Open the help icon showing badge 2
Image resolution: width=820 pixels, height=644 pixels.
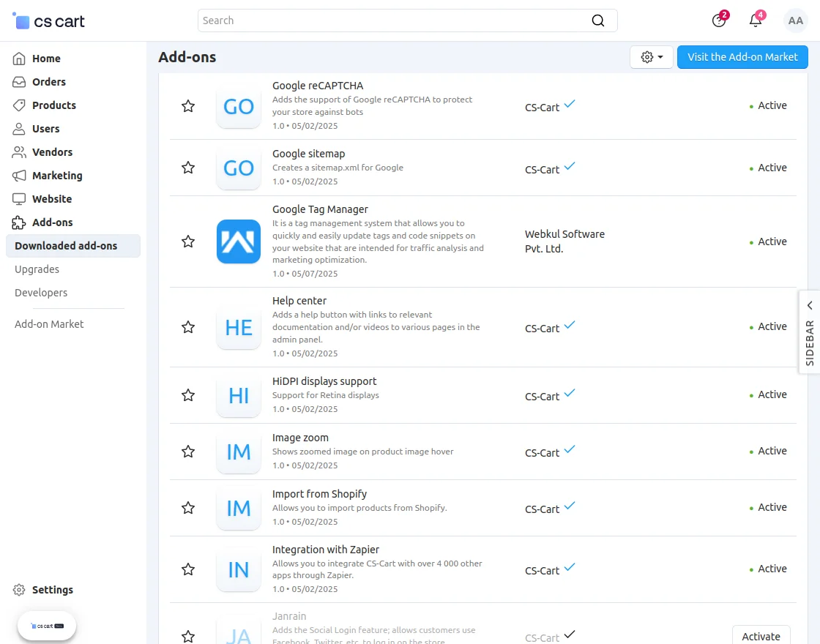[719, 20]
